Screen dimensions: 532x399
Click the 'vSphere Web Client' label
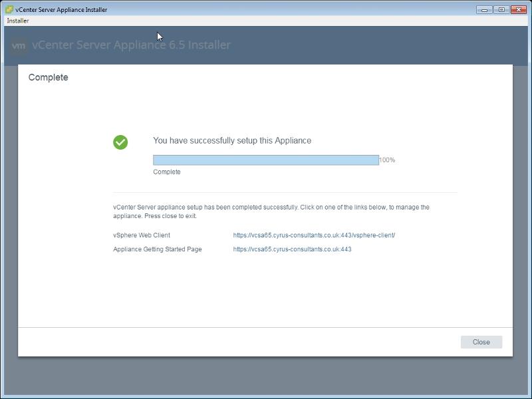point(142,235)
